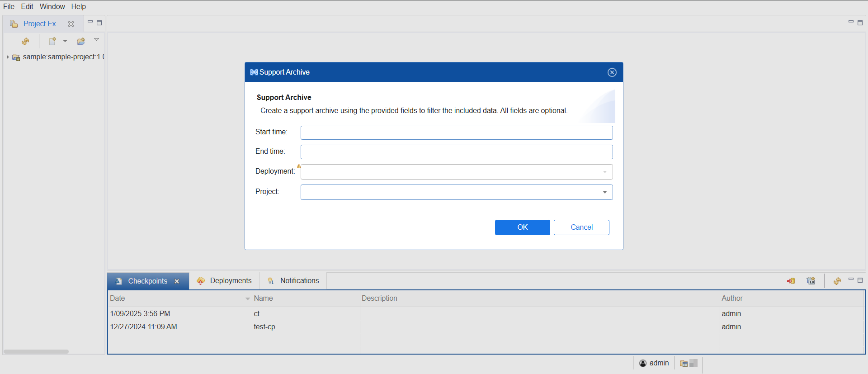Click the import checkpoint icon with red arrow
The height and width of the screenshot is (374, 868).
pyautogui.click(x=791, y=281)
